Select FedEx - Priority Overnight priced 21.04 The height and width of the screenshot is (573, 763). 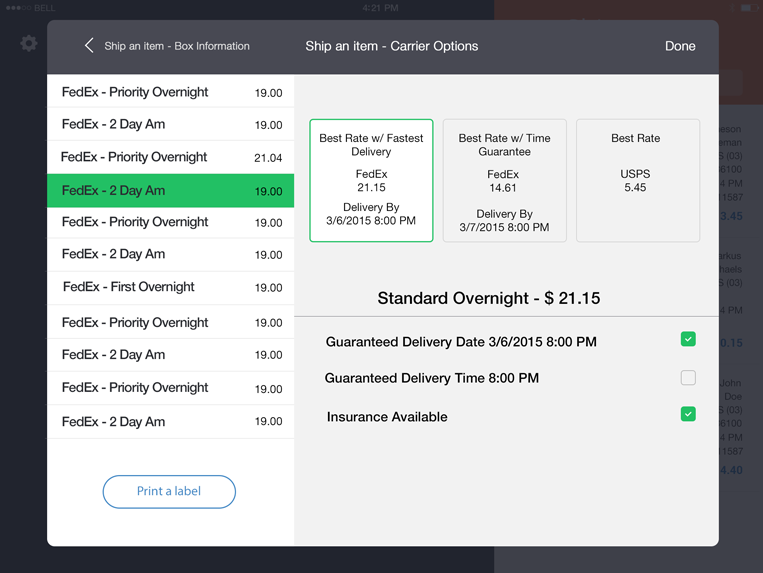[x=170, y=157]
